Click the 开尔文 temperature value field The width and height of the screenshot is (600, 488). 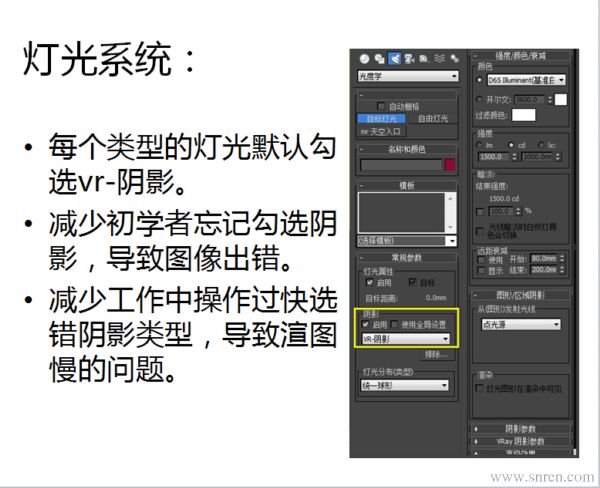[531, 100]
